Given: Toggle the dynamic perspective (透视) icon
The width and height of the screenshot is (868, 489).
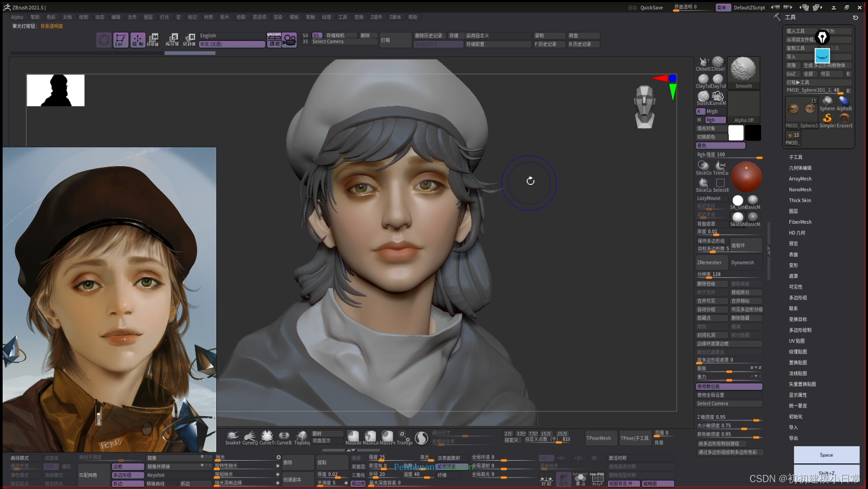Looking at the screenshot, I should [274, 40].
